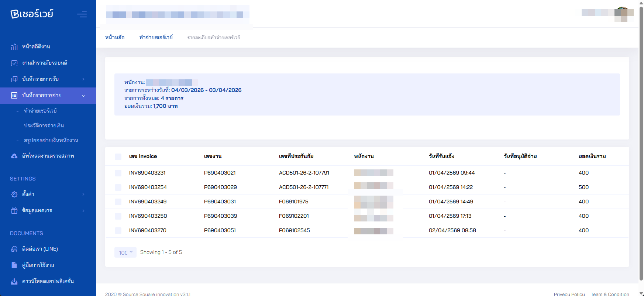Toggle the select-all checkbox in table header
Image resolution: width=644 pixels, height=296 pixels.
[118, 157]
